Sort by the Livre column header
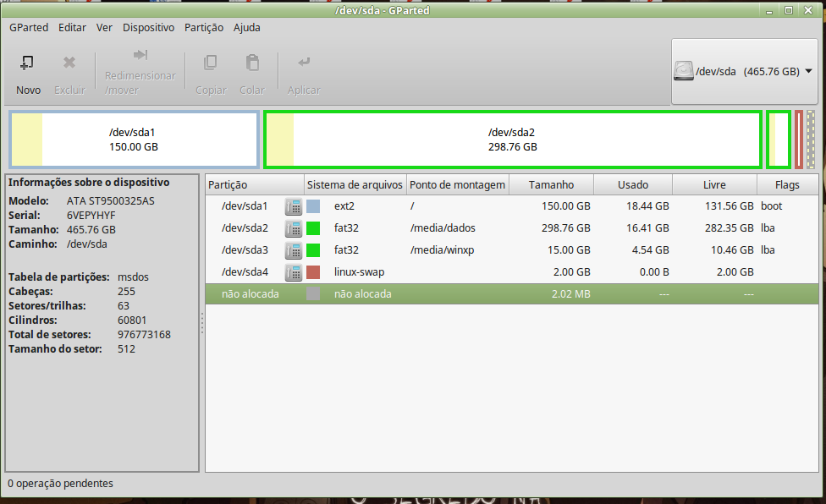 715,184
